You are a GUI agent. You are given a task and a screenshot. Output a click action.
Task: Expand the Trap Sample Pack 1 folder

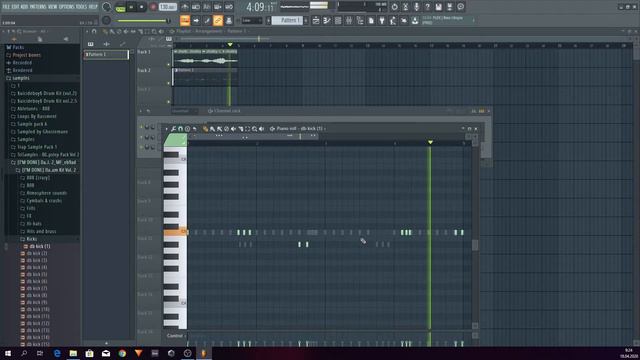pyautogui.click(x=37, y=147)
